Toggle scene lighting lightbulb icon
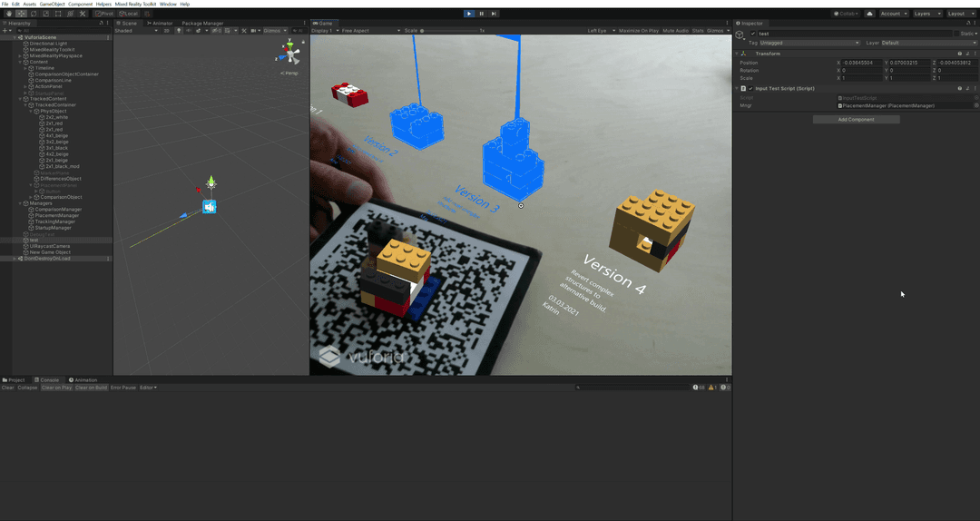This screenshot has height=521, width=980. (179, 30)
